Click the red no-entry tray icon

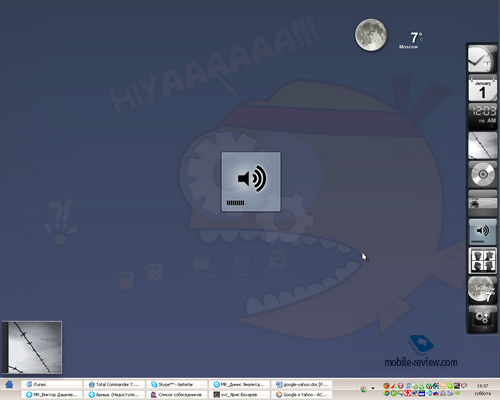click(401, 386)
